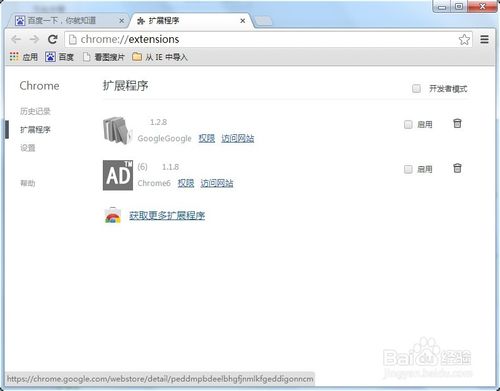The image size is (500, 391).
Task: Click the version text 1.1.8
Action: click(170, 167)
